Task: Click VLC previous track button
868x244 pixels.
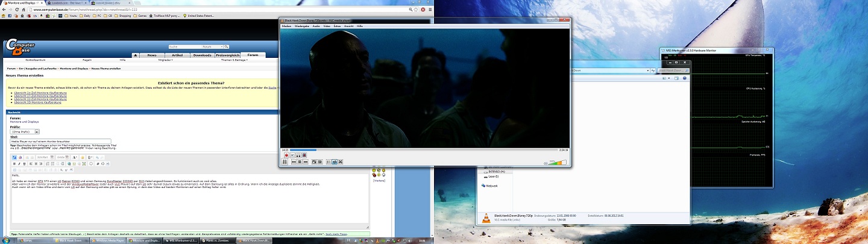Action: (294, 161)
